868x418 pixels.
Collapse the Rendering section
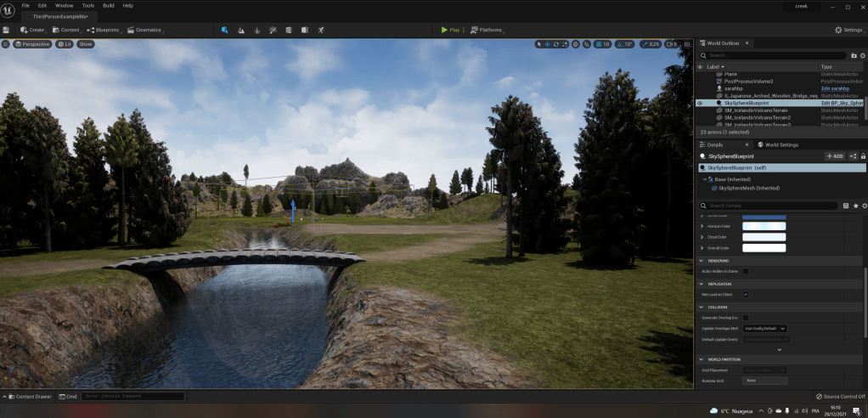click(x=702, y=261)
